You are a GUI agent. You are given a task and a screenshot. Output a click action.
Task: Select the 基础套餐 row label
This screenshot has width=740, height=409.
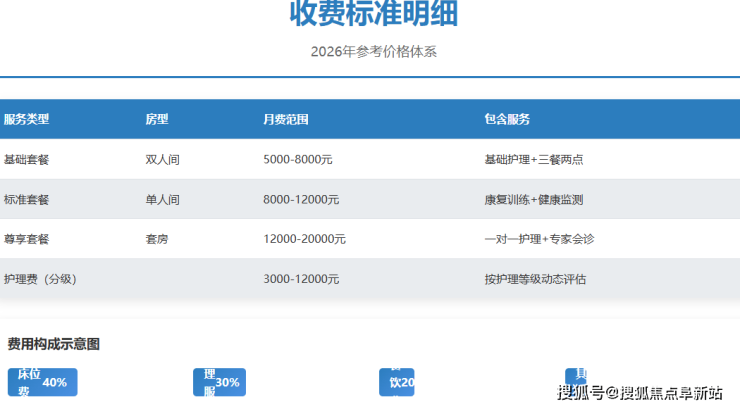(x=26, y=159)
